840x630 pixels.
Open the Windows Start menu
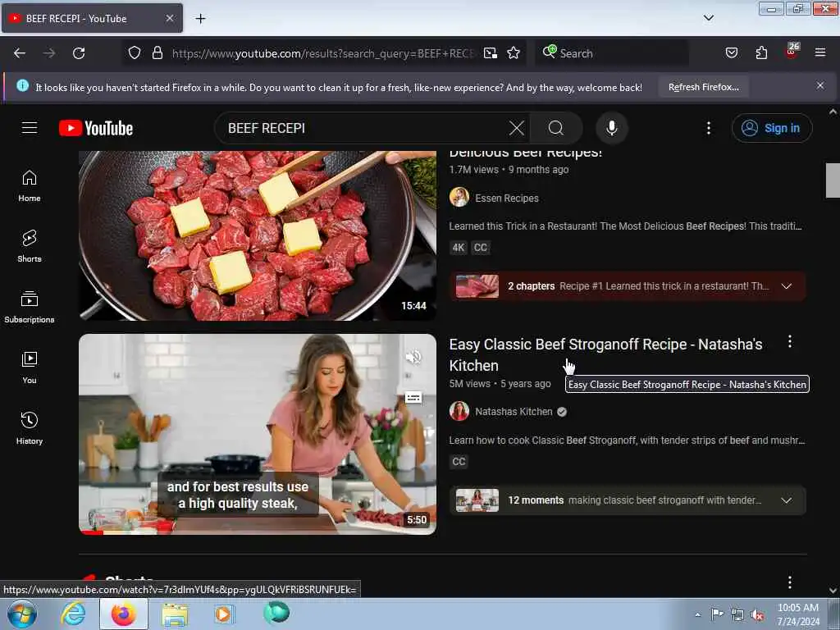coord(22,614)
